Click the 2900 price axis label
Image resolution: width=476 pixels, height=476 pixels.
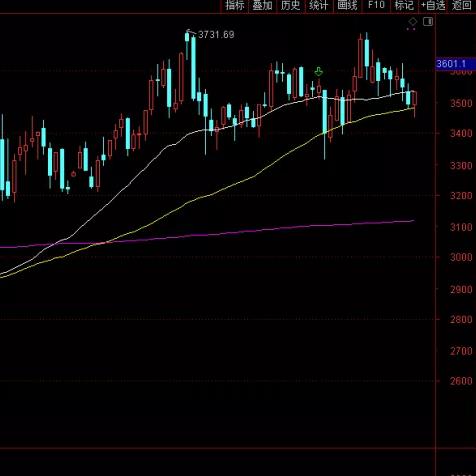click(x=461, y=289)
